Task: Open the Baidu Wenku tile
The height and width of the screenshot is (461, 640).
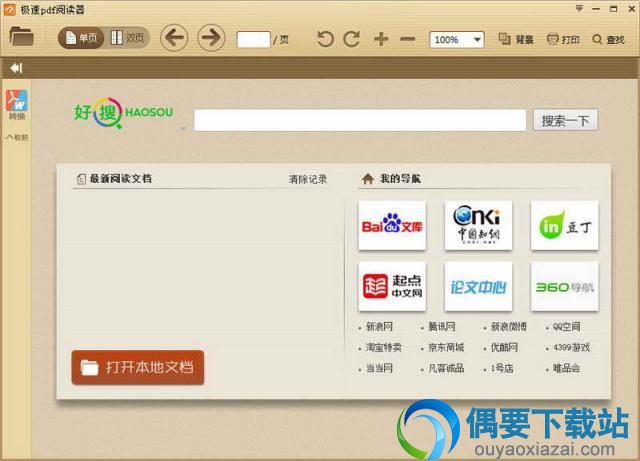Action: pyautogui.click(x=392, y=225)
